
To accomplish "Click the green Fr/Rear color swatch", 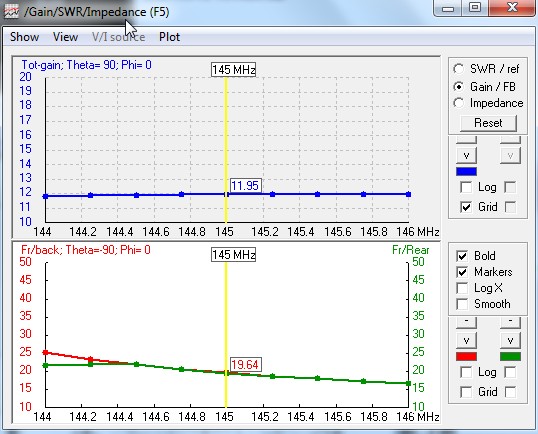I will pos(510,356).
